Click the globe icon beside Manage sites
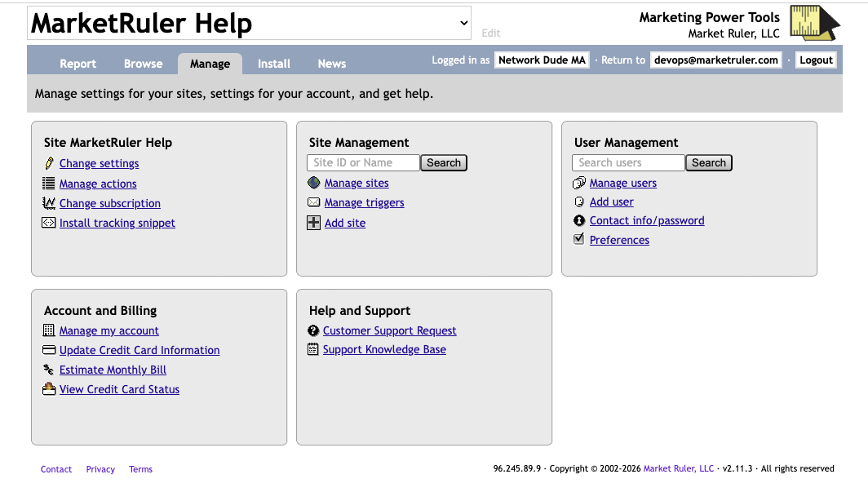 (x=314, y=183)
